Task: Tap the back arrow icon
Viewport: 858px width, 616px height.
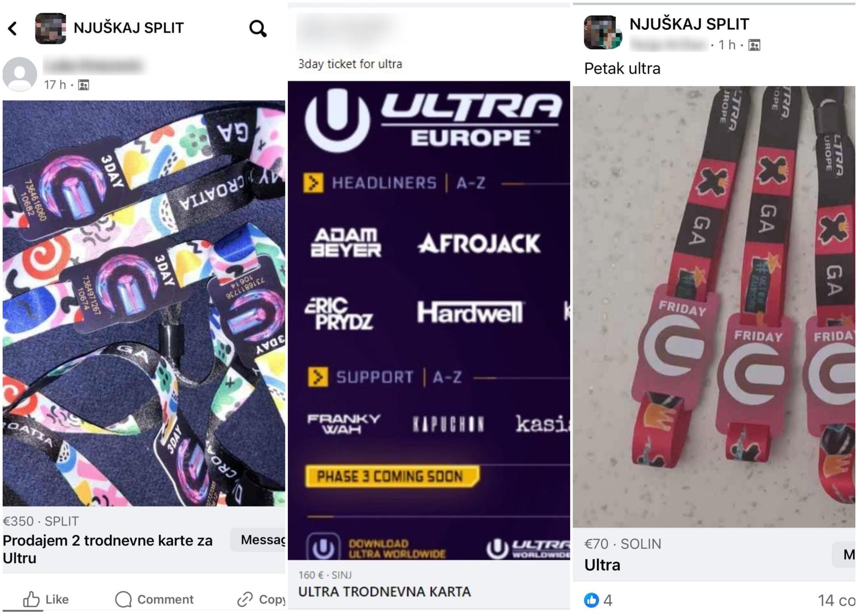Action: pos(13,29)
